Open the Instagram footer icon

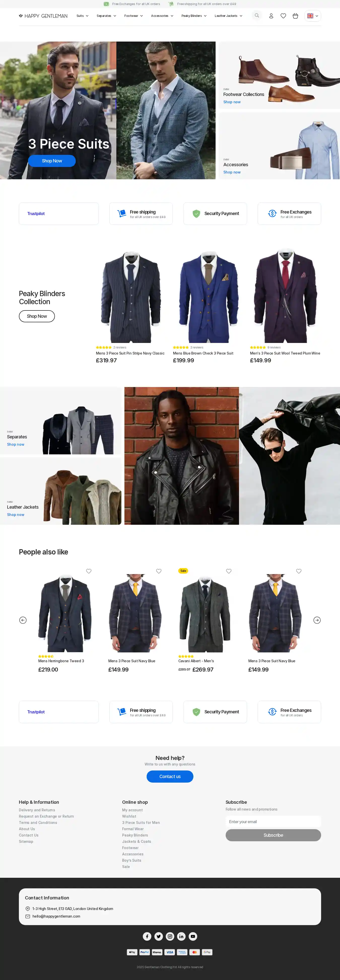click(x=170, y=936)
